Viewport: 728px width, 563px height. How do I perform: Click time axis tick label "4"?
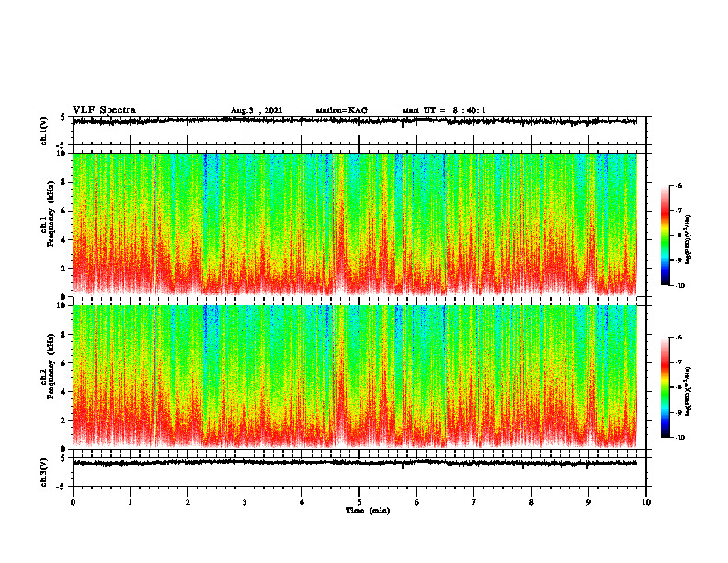point(302,502)
